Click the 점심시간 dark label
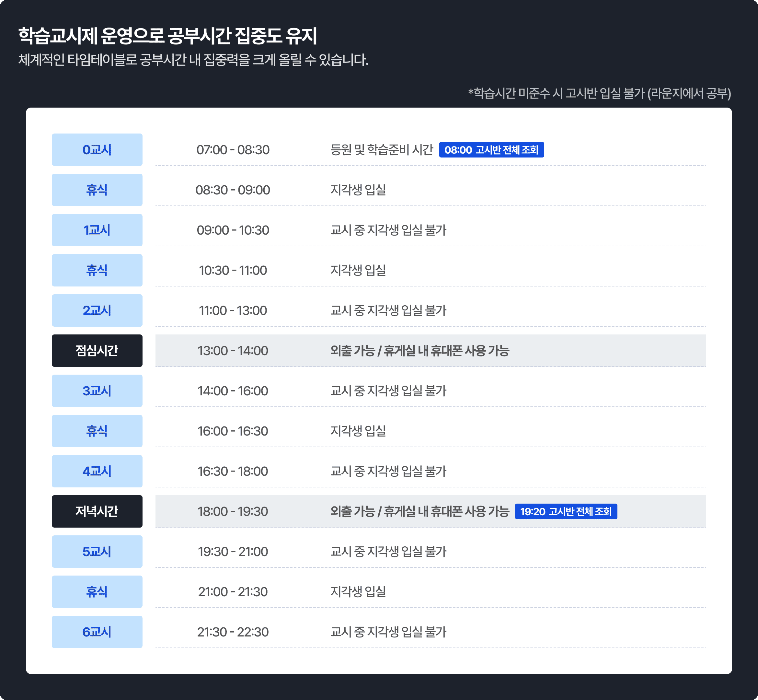 click(97, 350)
